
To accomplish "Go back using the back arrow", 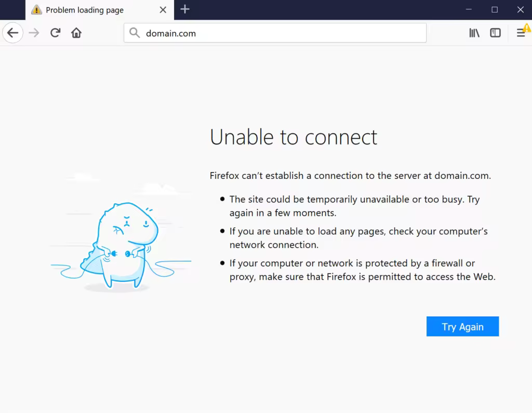I will [x=13, y=33].
